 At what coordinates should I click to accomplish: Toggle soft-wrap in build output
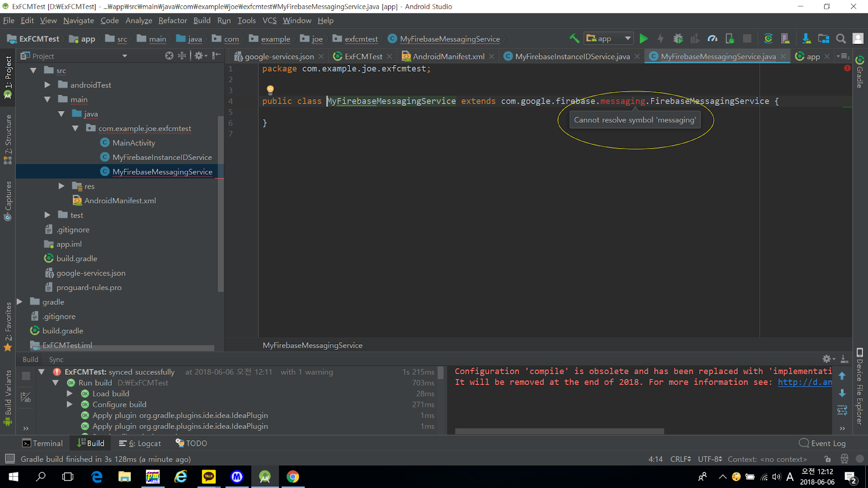(842, 410)
